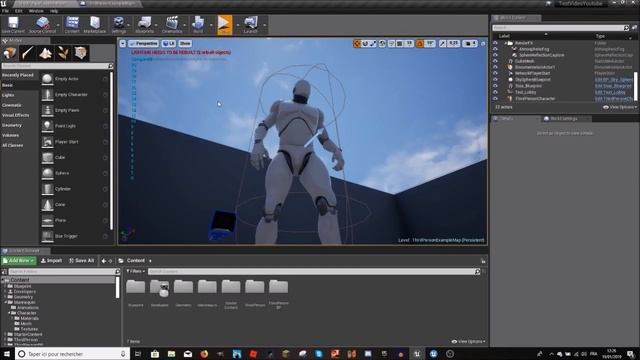This screenshot has width=640, height=360.
Task: Click the Add New button
Action: (x=19, y=260)
